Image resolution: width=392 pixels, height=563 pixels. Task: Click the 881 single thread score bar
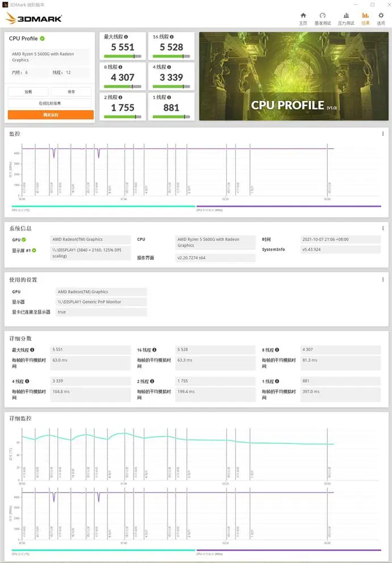171,116
